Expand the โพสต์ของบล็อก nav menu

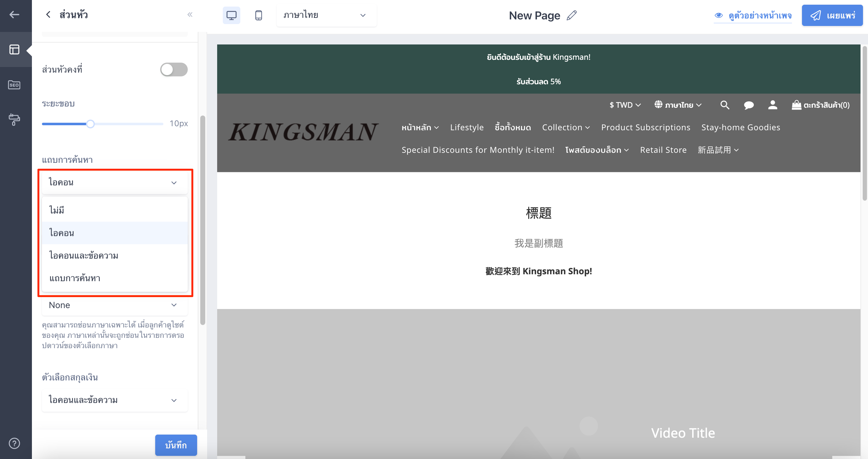597,150
